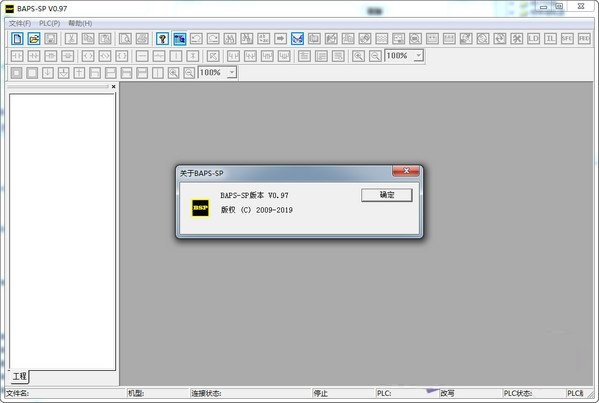Click the right-pointing arrow toolbar icon
Image resolution: width=599 pixels, height=403 pixels.
pos(280,39)
